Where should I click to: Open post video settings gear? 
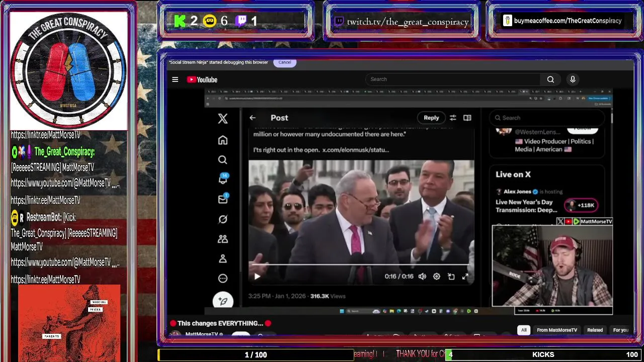click(437, 277)
